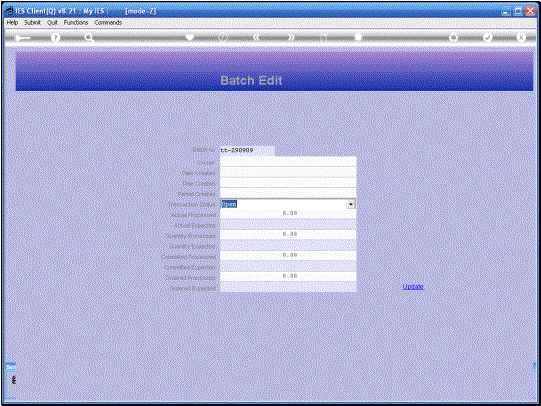Click the checkmark icon in the toolbar
The width and height of the screenshot is (541, 406).
tap(487, 37)
